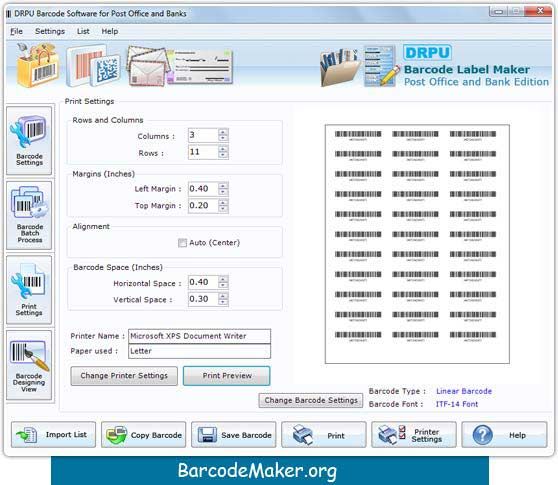Viewport: 558px width, 485px height.
Task: Click Change Barcode Settings button
Action: [x=311, y=400]
